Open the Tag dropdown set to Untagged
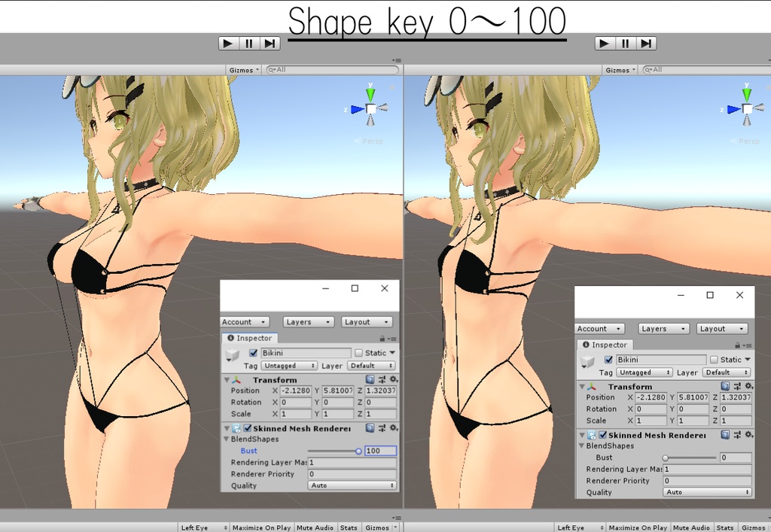This screenshot has height=532, width=771. click(288, 365)
